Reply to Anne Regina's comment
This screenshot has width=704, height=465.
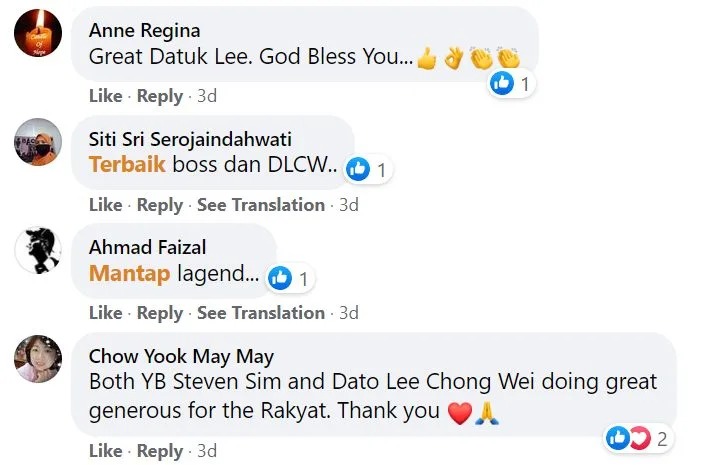(x=160, y=96)
